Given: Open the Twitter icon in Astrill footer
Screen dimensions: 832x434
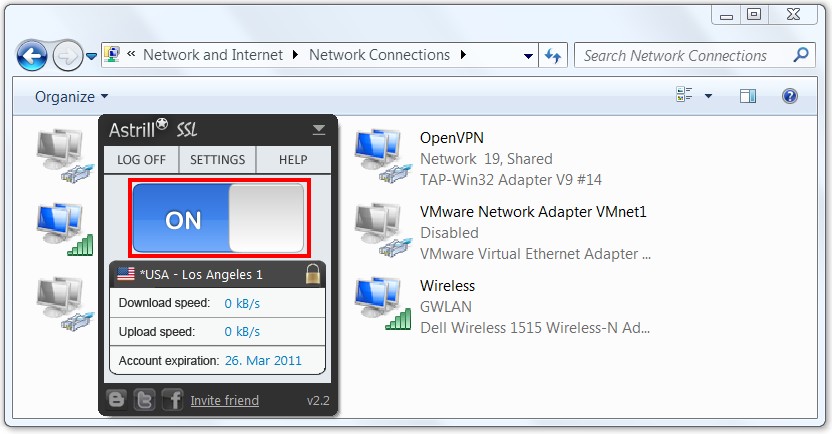Looking at the screenshot, I should (144, 400).
